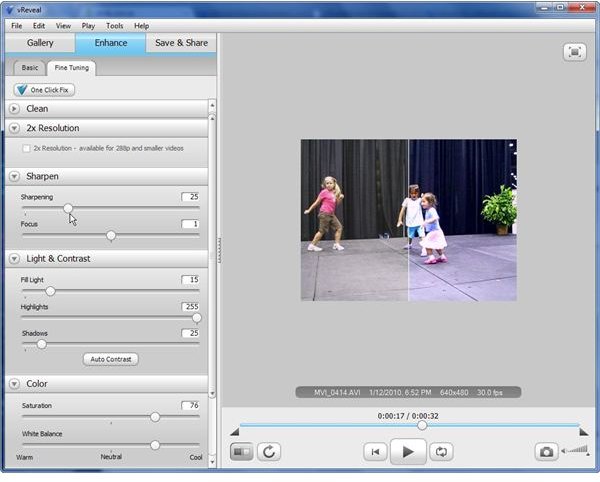Click the 'Neutral' white balance label
The height and width of the screenshot is (482, 600).
(x=111, y=457)
